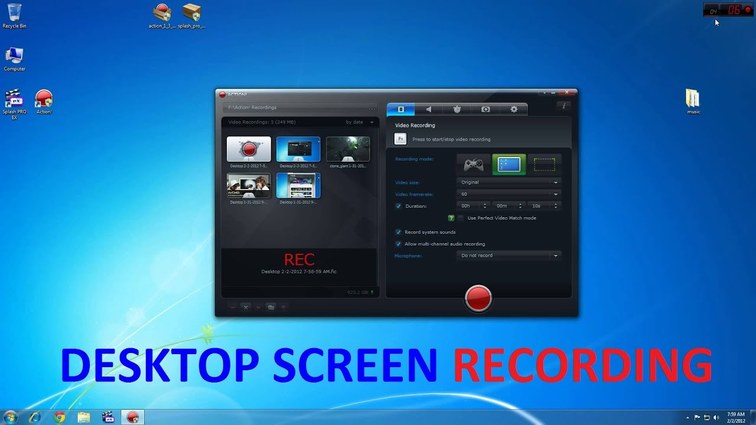The height and width of the screenshot is (425, 756).
Task: Open the Action! desktop shortcut
Action: pyautogui.click(x=44, y=101)
